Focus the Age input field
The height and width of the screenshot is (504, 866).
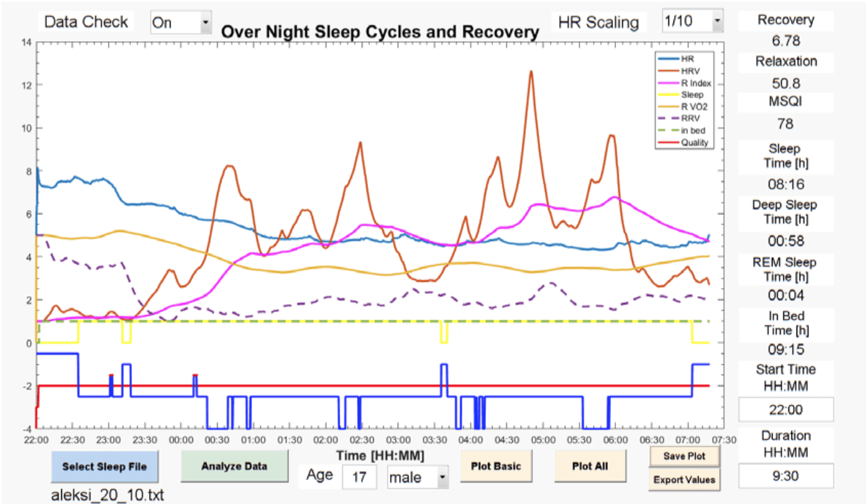[x=359, y=478]
